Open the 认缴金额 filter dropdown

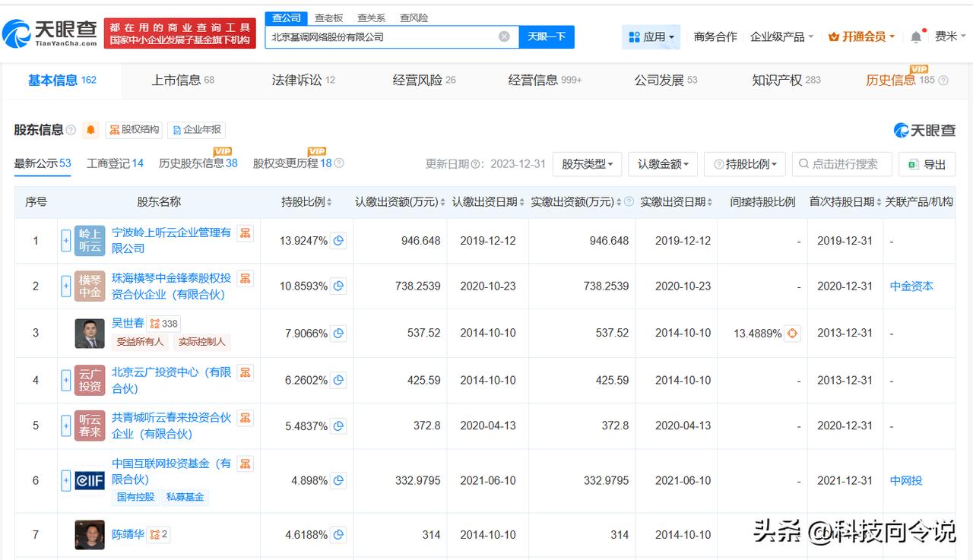(x=662, y=164)
